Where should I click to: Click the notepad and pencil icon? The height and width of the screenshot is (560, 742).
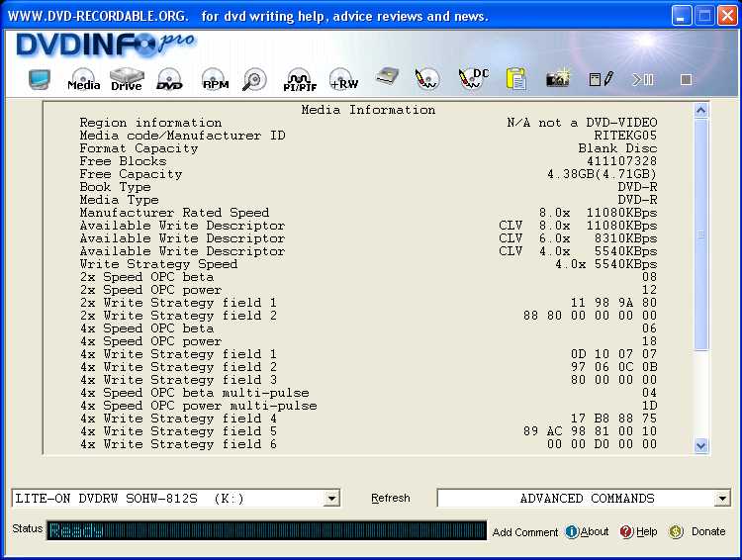click(x=601, y=79)
